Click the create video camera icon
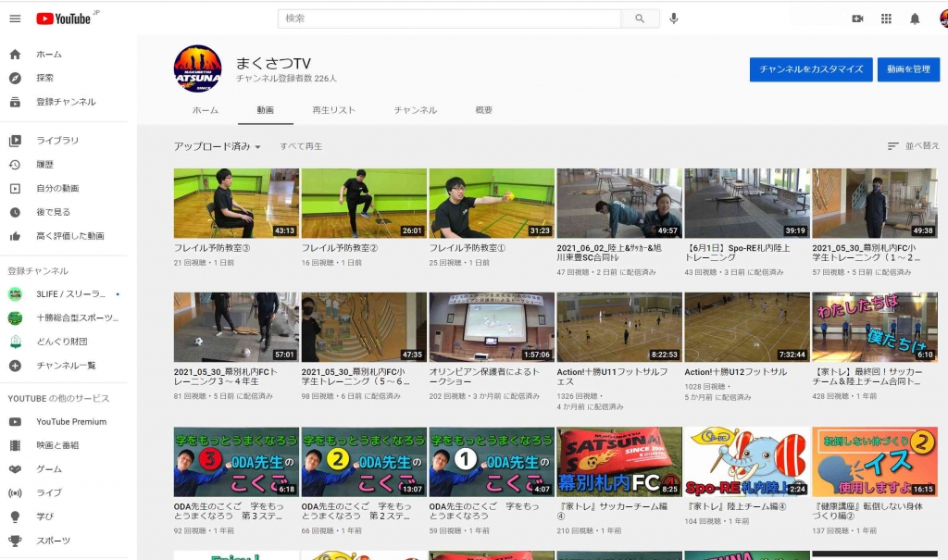 click(857, 19)
